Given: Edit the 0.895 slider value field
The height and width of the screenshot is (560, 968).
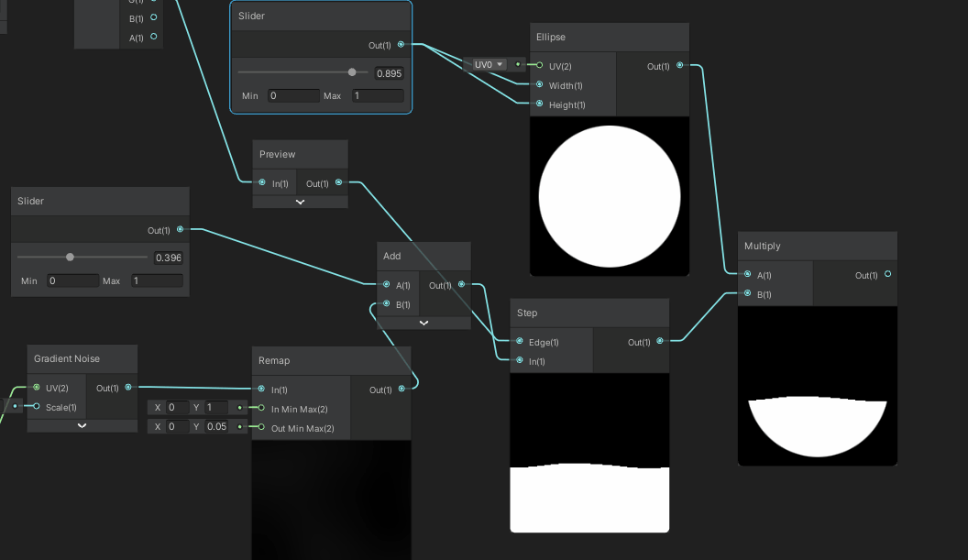Looking at the screenshot, I should [389, 73].
